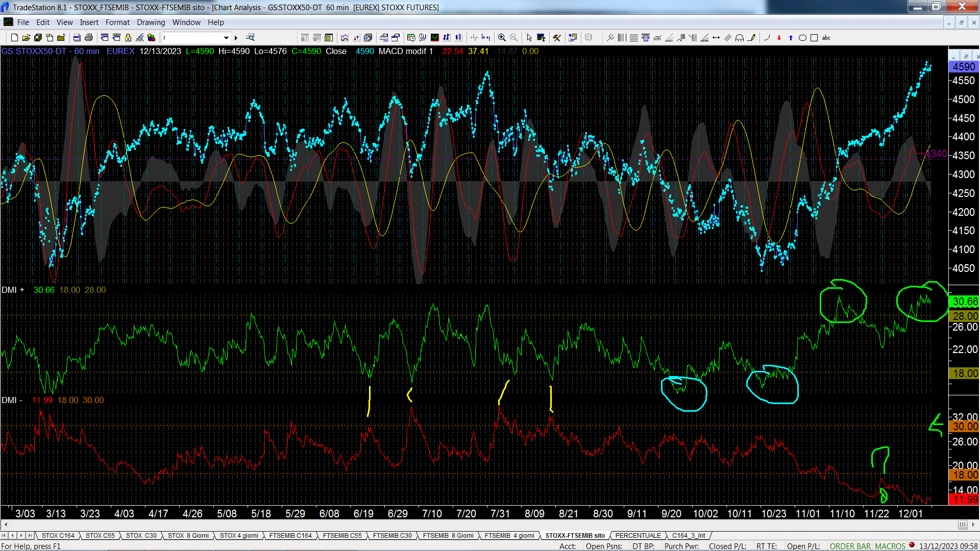Open the Insert menu
This screenshot has width=980, height=551.
[x=89, y=22]
